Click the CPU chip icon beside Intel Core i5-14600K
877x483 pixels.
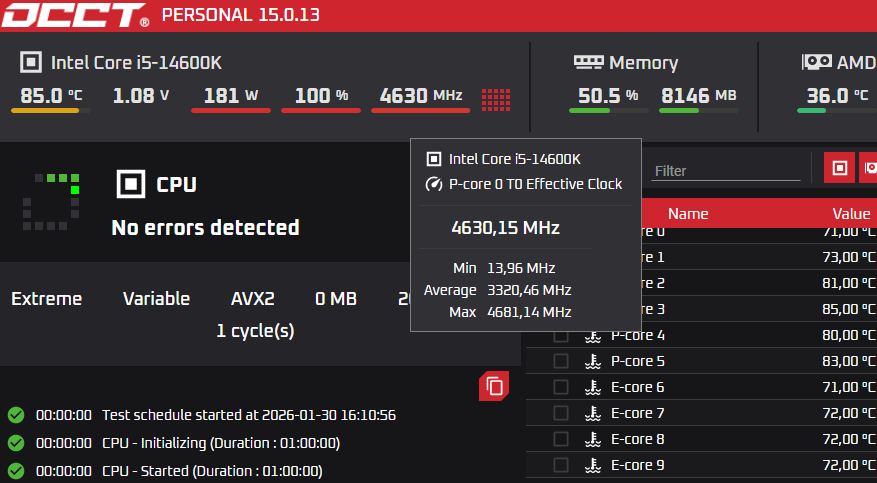[31, 62]
